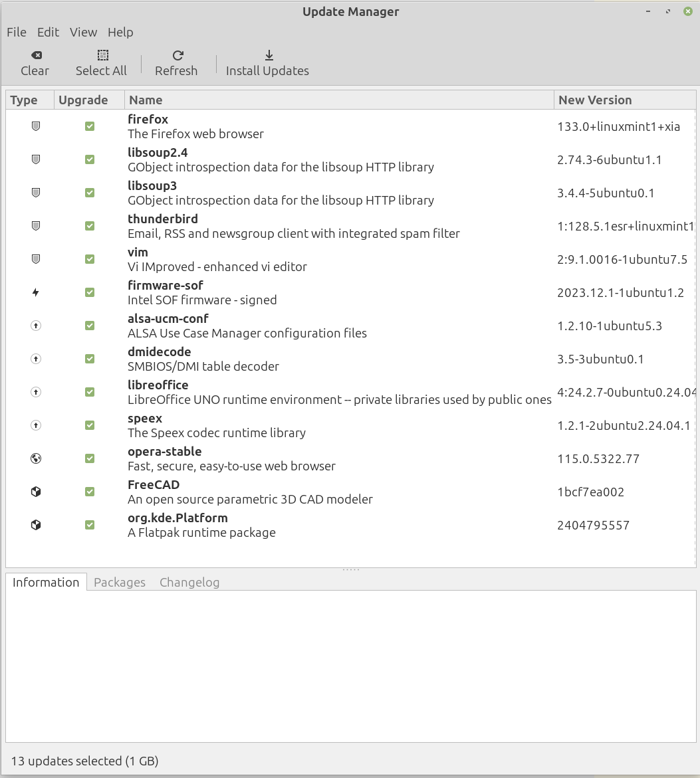This screenshot has height=778, width=700.
Task: Click the FreeCAD version 1bcf7ea002
Action: [591, 492]
